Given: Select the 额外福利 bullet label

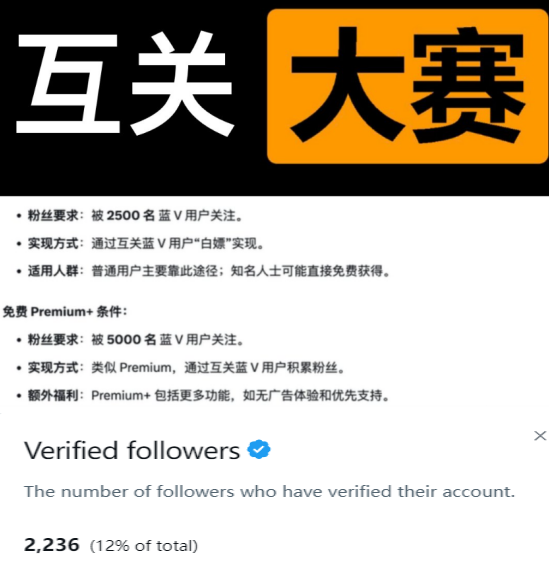Looking at the screenshot, I should (x=53, y=395).
